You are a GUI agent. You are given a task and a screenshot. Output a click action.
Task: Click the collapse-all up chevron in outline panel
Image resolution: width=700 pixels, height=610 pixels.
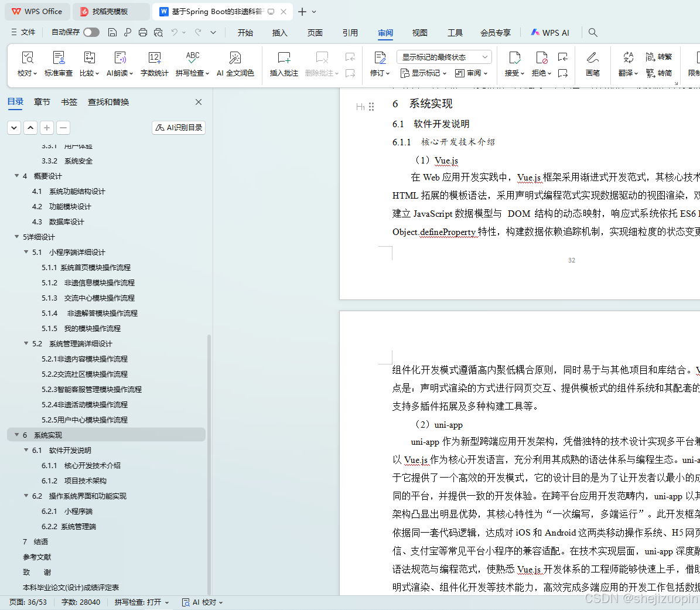[30, 128]
